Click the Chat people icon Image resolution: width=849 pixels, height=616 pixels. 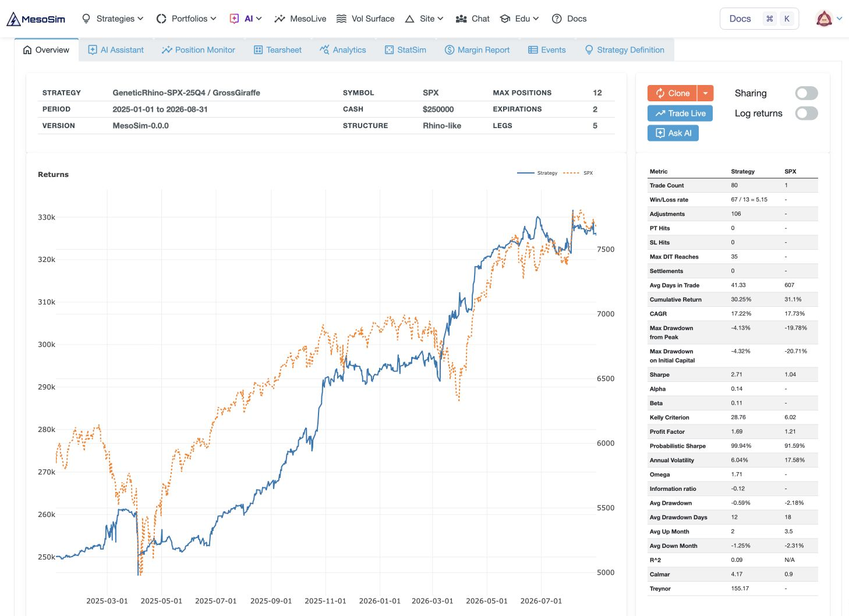(x=461, y=19)
